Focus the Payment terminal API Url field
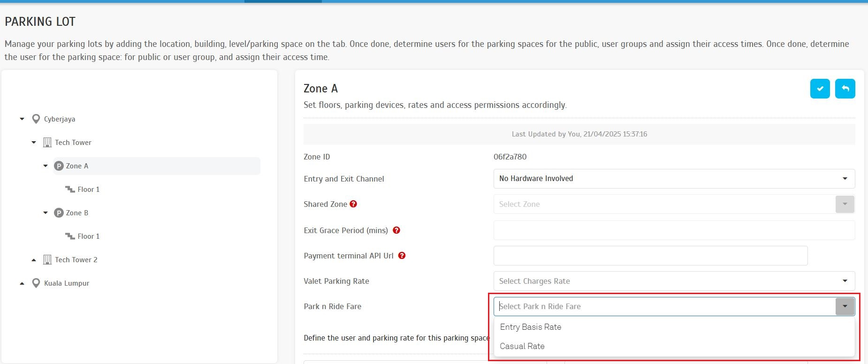The image size is (868, 364). pyautogui.click(x=650, y=256)
